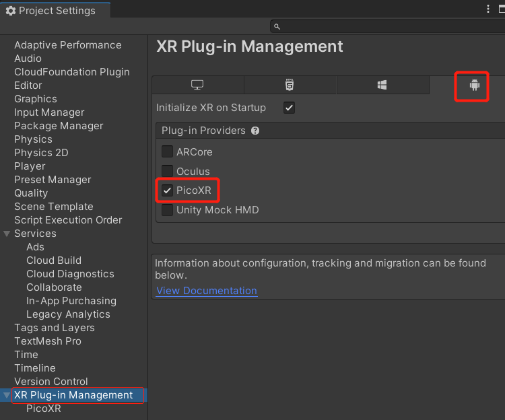Viewport: 505px width, 420px height.
Task: Open the WebGL HTML5 platform tab
Action: [290, 85]
